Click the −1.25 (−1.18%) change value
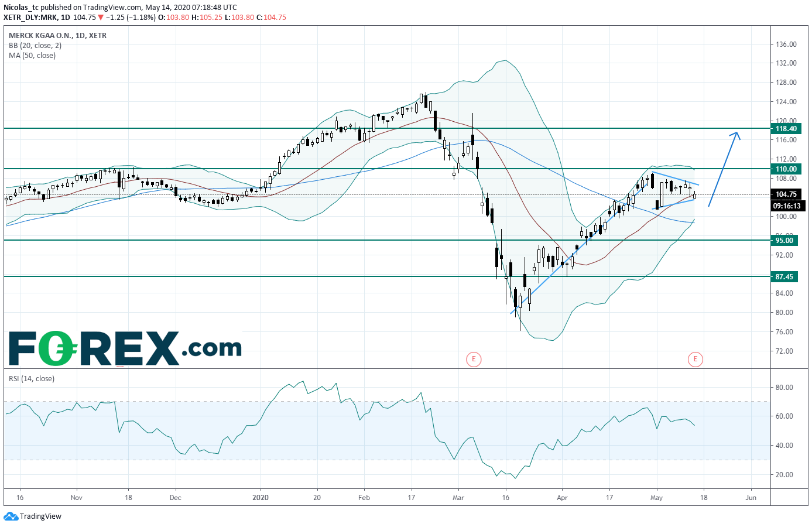Viewport: 812px width, 527px height. pos(131,18)
